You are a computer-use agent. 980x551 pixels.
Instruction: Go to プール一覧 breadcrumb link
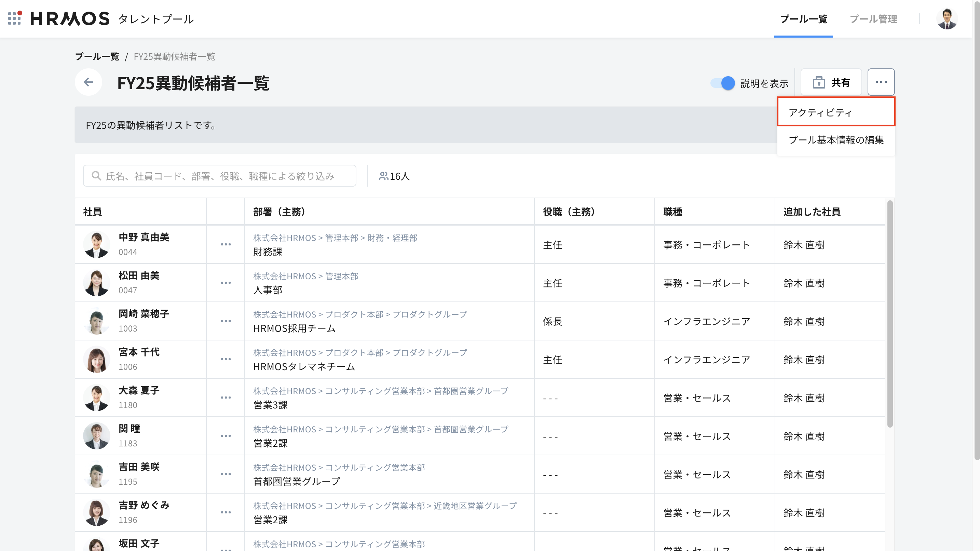click(x=97, y=56)
